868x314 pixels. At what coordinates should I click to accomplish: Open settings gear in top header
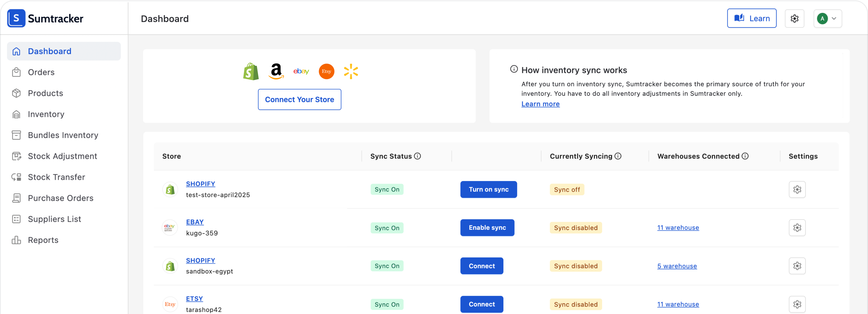794,18
